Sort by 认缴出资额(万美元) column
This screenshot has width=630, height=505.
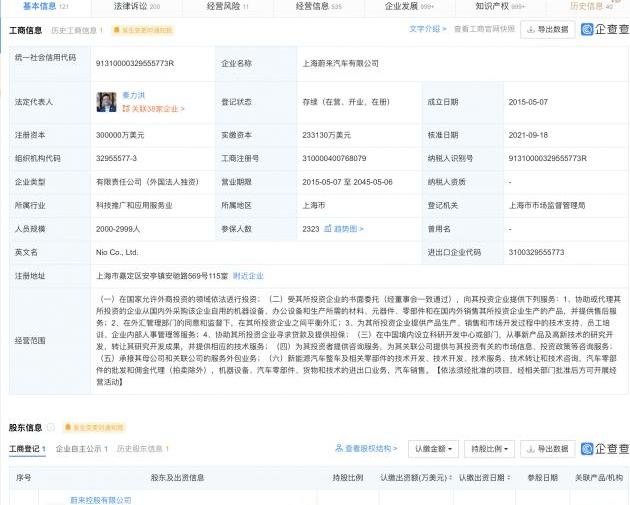(x=416, y=478)
